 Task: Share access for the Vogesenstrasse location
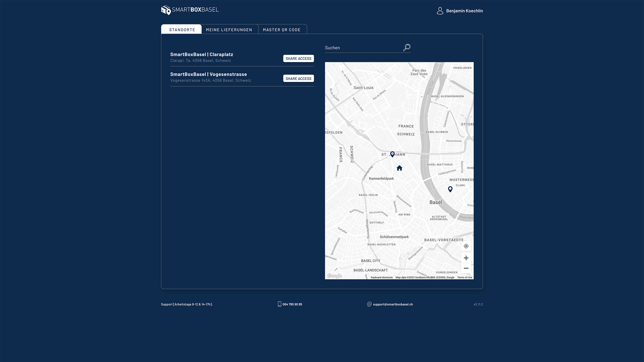point(298,79)
